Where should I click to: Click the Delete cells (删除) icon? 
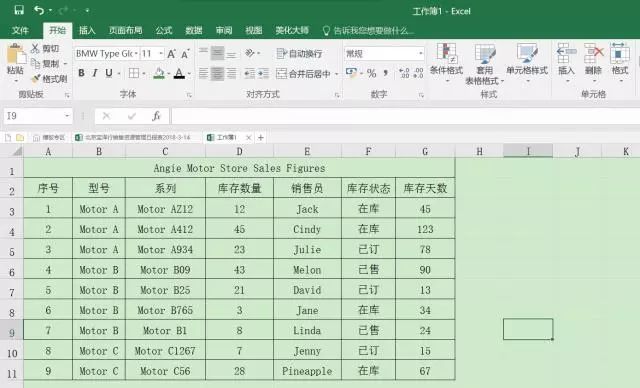click(593, 53)
